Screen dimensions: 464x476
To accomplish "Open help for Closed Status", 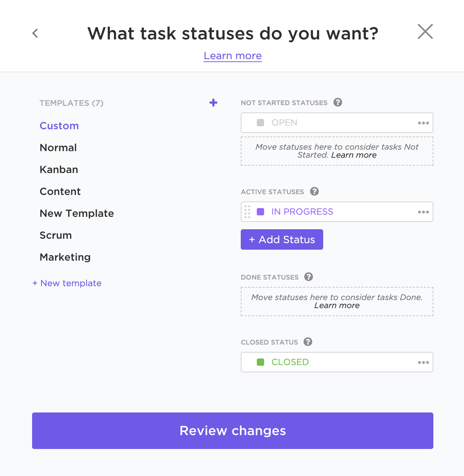I will tap(308, 342).
